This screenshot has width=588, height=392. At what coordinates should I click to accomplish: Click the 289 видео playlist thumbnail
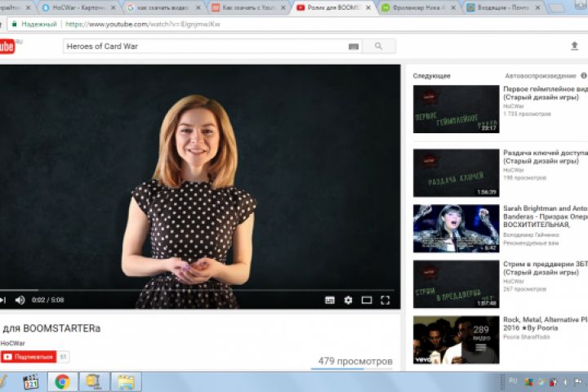[456, 340]
